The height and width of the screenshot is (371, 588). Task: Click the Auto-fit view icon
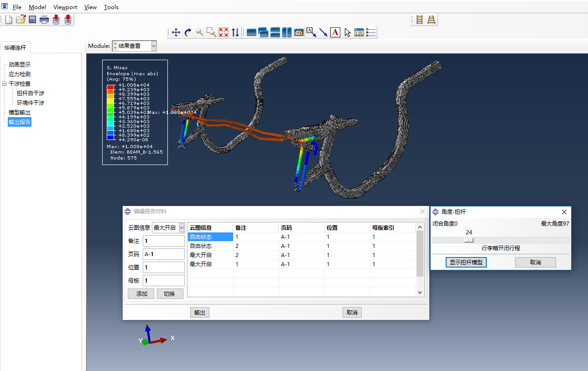pyautogui.click(x=224, y=32)
